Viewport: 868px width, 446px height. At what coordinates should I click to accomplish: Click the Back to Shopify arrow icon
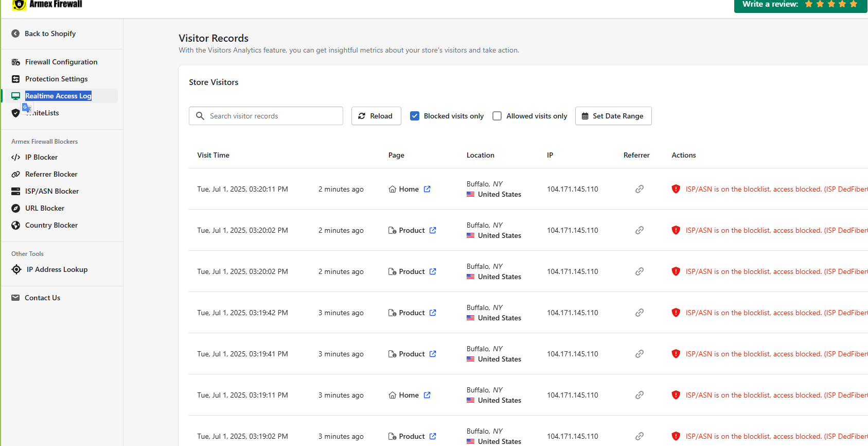tap(15, 33)
